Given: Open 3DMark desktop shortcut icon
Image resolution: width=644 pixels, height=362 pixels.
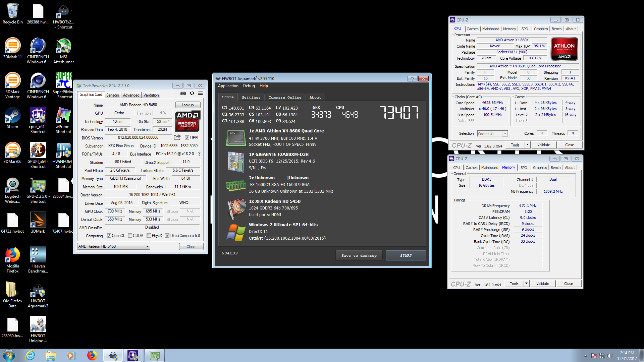Looking at the screenshot, I should [x=38, y=223].
